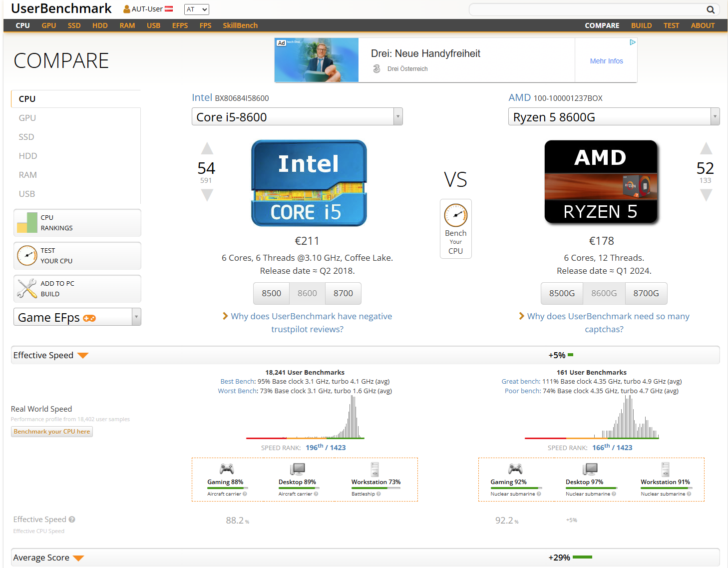Click the Intel Desktop 89% monitor icon
This screenshot has height=568, width=728.
point(298,469)
